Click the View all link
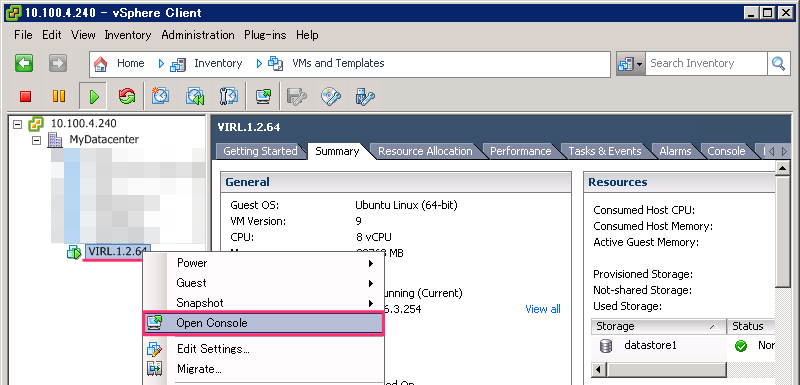The height and width of the screenshot is (385, 800). pyautogui.click(x=543, y=309)
